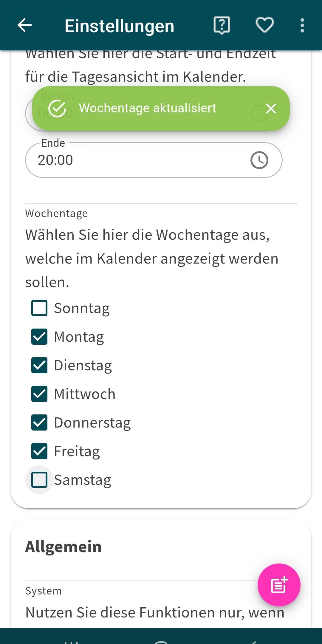This screenshot has height=644, width=322.
Task: Tap the Donnerstag label text
Action: point(92,423)
